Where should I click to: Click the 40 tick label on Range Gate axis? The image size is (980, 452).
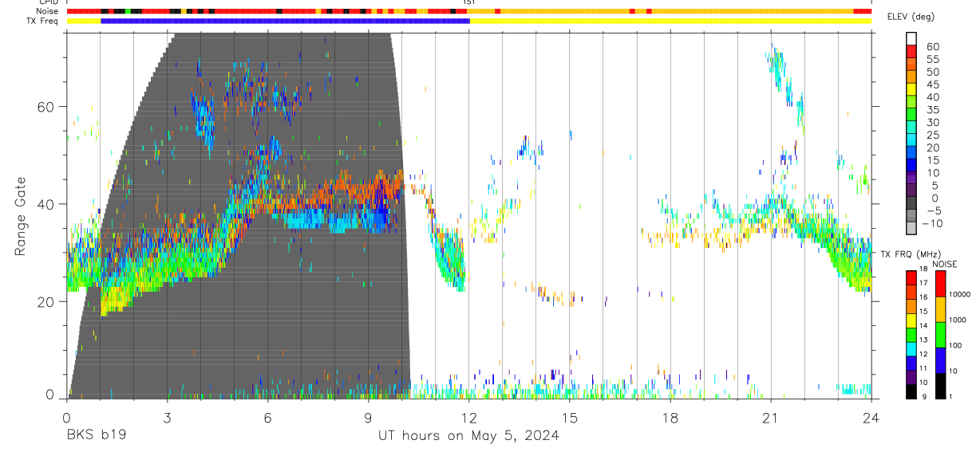pos(46,204)
